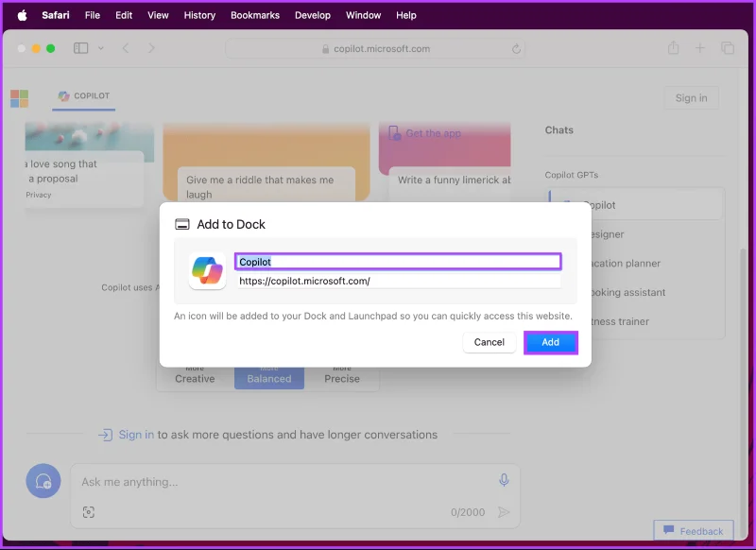This screenshot has height=550, width=756.
Task: Open the File menu
Action: coord(93,15)
